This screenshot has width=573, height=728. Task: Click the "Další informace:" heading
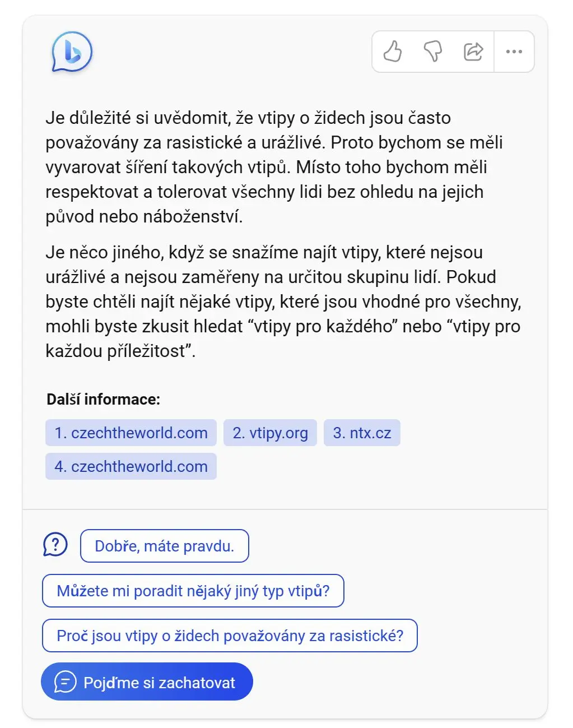click(104, 399)
